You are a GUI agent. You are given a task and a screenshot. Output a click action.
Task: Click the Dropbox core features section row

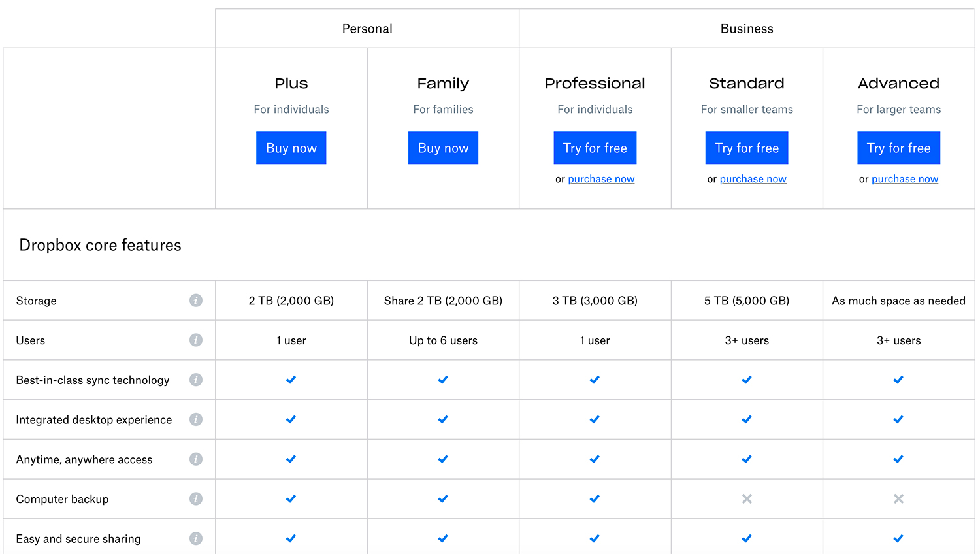click(x=100, y=245)
